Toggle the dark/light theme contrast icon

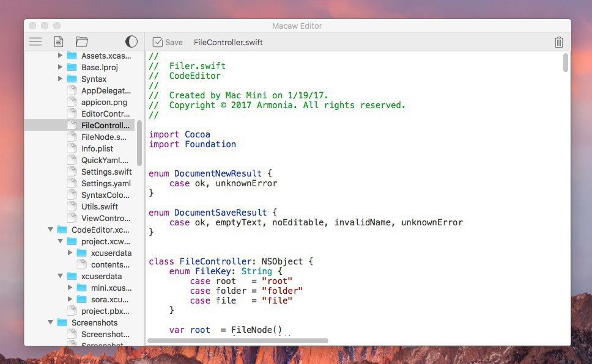pyautogui.click(x=131, y=42)
